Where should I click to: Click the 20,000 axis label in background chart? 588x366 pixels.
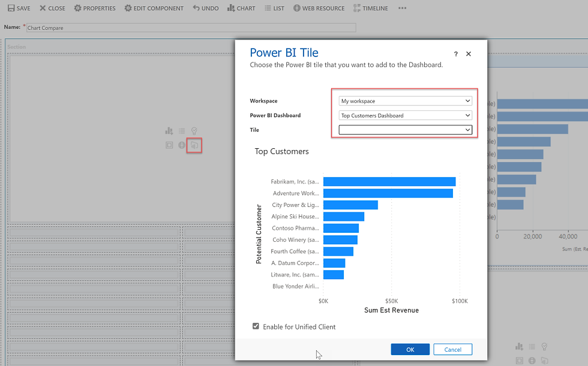(533, 236)
